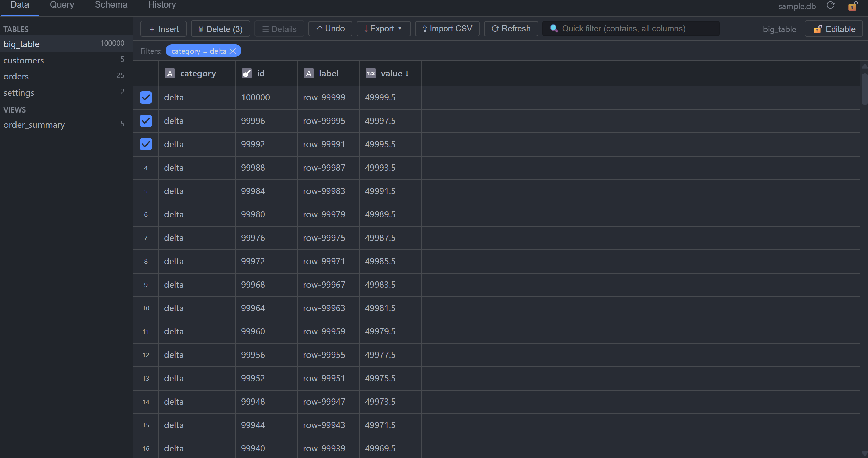Open the Export dropdown
The width and height of the screenshot is (868, 458).
click(383, 29)
